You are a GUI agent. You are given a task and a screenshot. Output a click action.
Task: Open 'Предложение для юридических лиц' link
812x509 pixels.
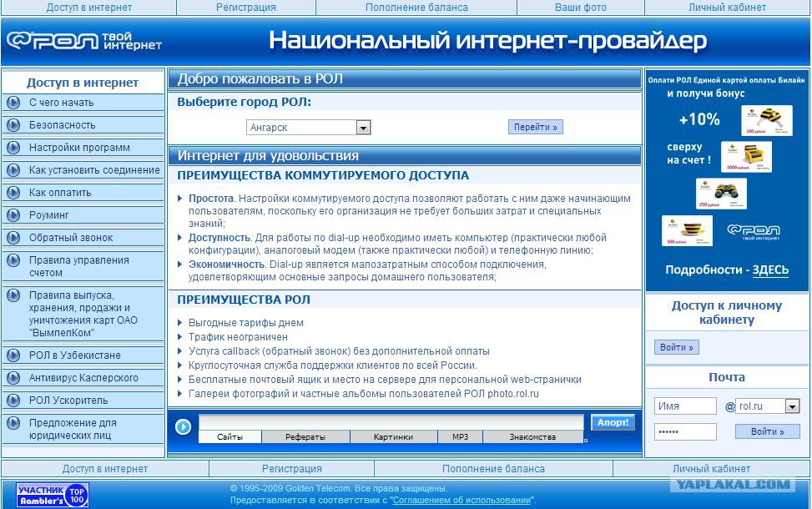pyautogui.click(x=73, y=429)
